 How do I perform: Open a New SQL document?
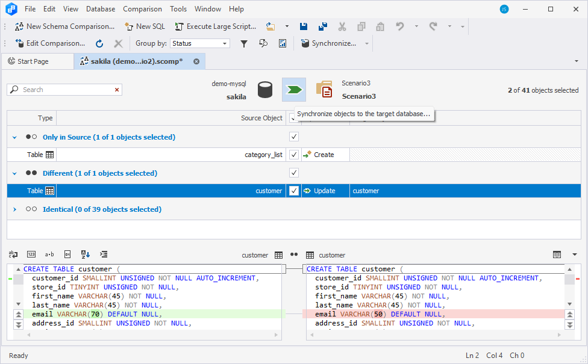[x=145, y=26]
